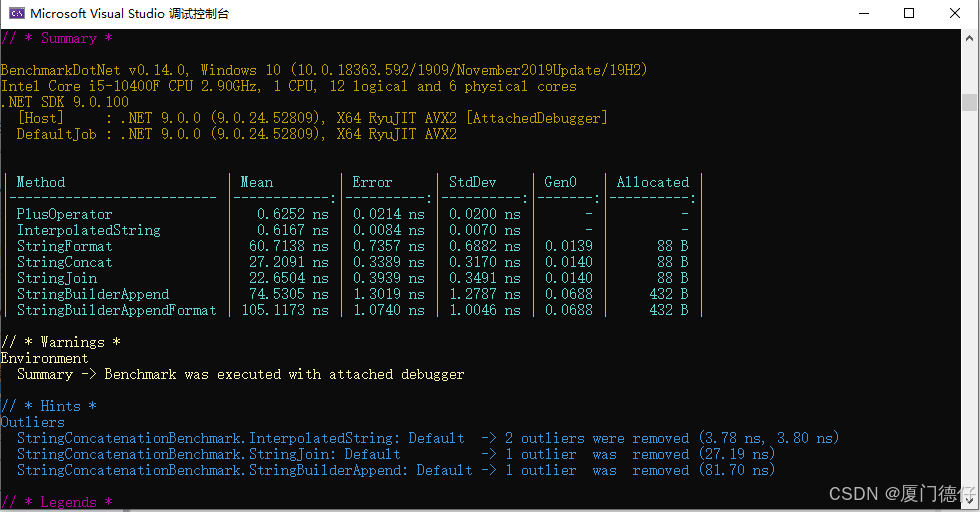Click StdDev value 0.0200 ns
The image size is (980, 512).
coord(485,214)
